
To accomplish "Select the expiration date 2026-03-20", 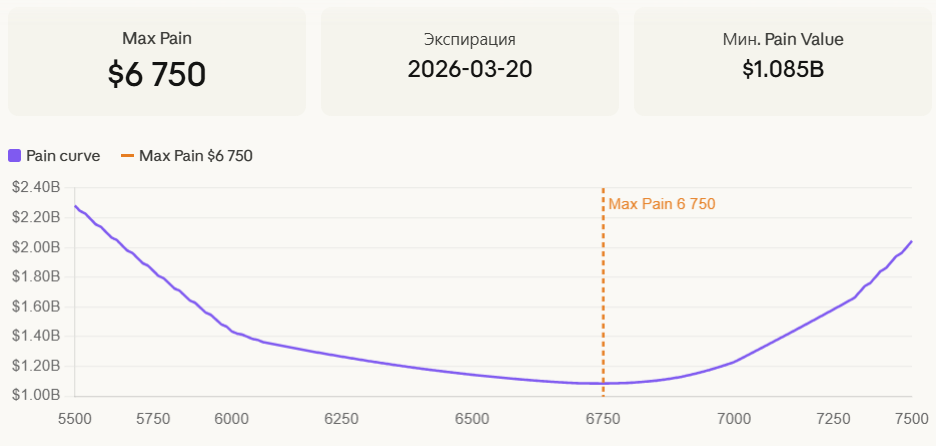I will pos(469,70).
